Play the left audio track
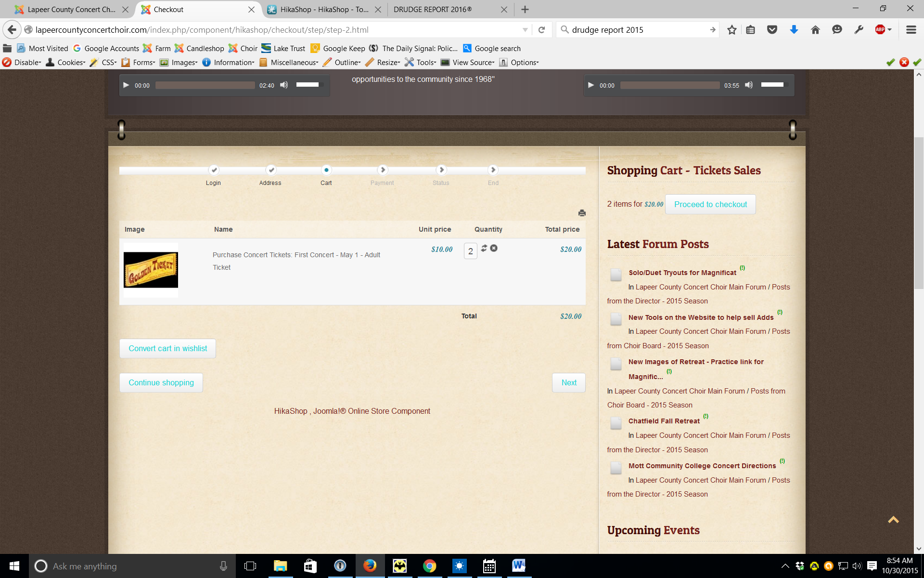 [126, 85]
